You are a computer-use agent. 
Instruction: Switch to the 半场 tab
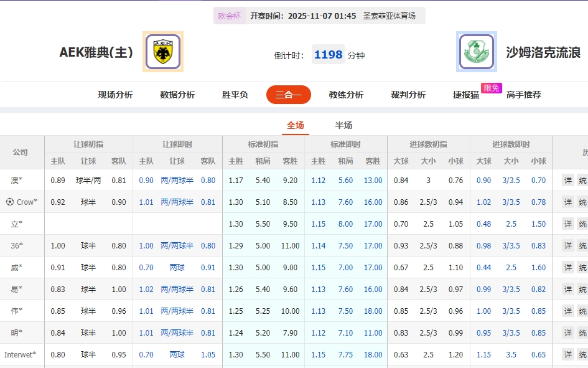343,125
